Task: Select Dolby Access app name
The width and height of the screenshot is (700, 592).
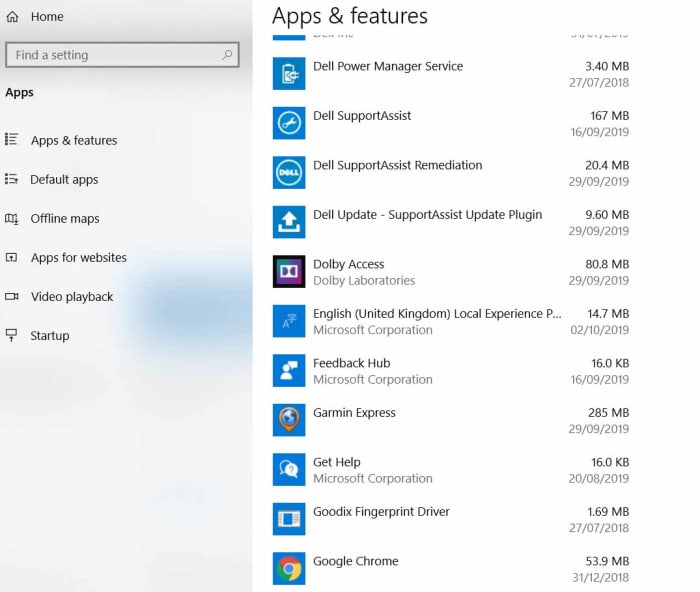Action: [349, 264]
